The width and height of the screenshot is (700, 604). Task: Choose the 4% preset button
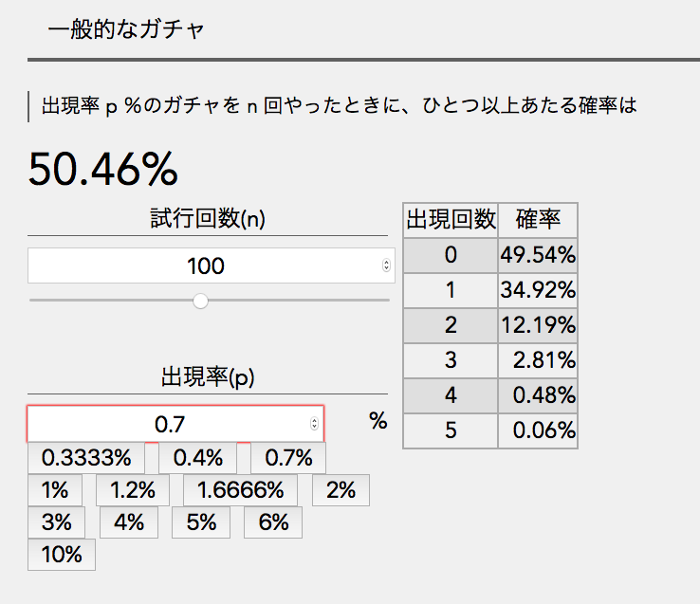[x=128, y=522]
